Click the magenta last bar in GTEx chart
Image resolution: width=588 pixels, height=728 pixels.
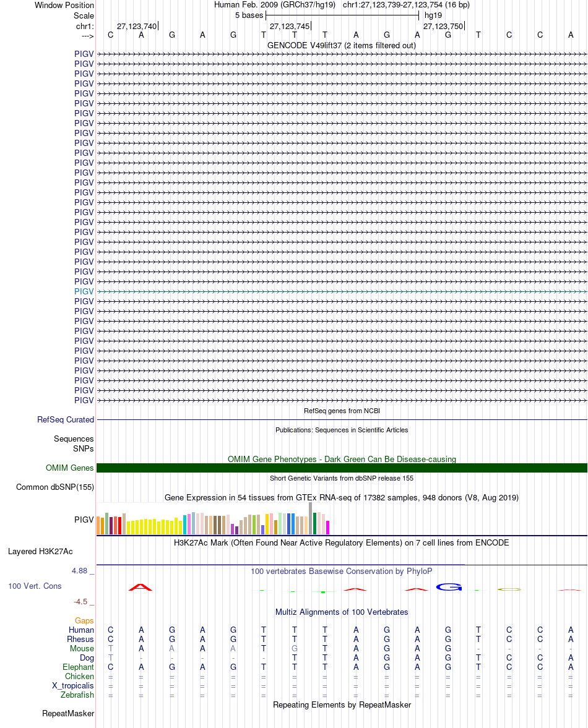click(x=328, y=528)
